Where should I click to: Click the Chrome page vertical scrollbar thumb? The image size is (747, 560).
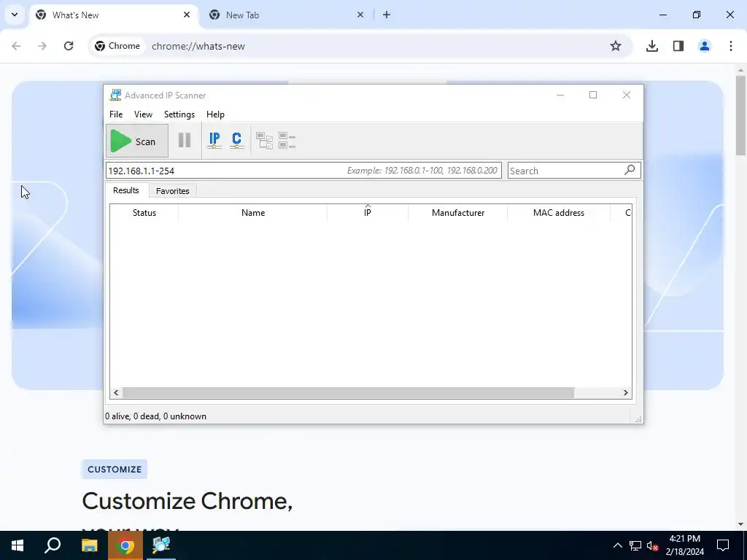[741, 114]
